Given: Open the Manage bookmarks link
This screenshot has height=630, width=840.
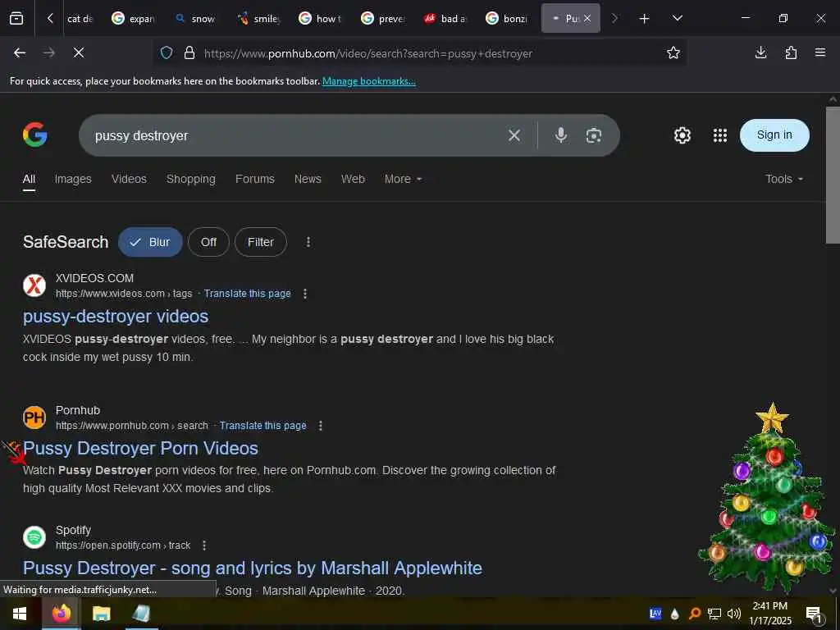Looking at the screenshot, I should [x=368, y=81].
